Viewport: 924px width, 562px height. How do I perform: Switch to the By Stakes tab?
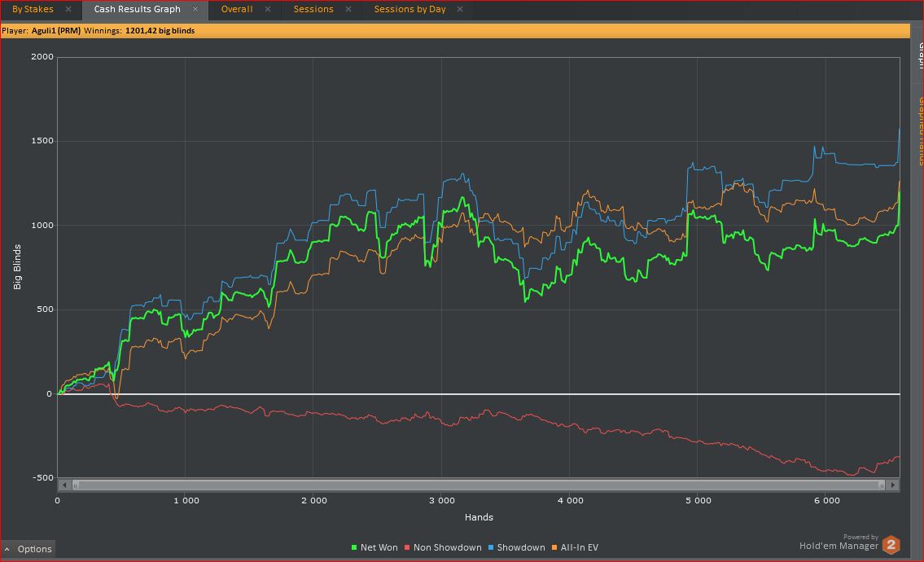(33, 10)
